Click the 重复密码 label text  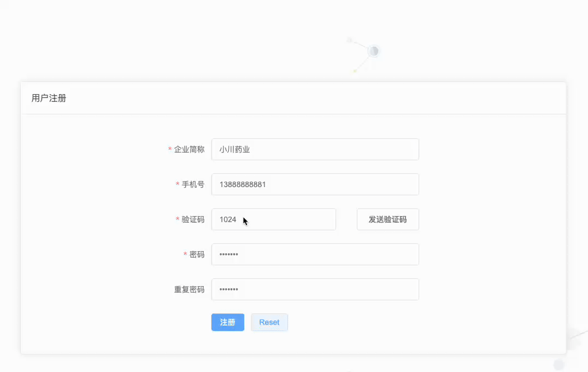pyautogui.click(x=189, y=289)
